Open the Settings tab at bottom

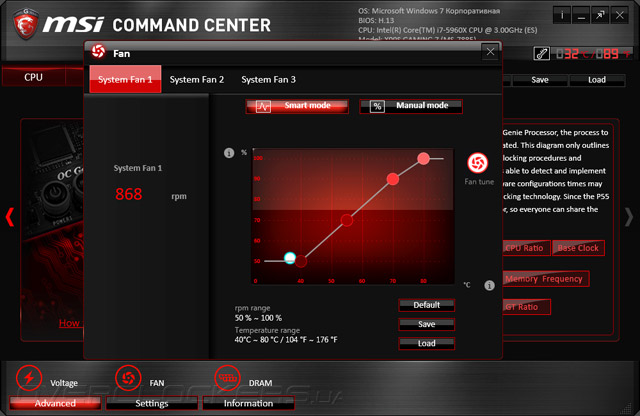click(x=152, y=403)
